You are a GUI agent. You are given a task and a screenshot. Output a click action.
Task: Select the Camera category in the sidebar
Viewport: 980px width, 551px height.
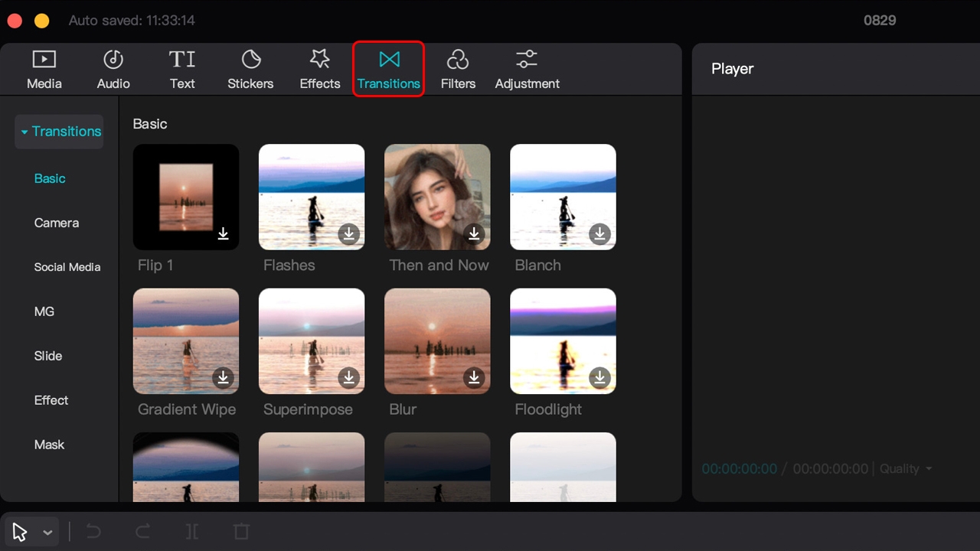(56, 223)
